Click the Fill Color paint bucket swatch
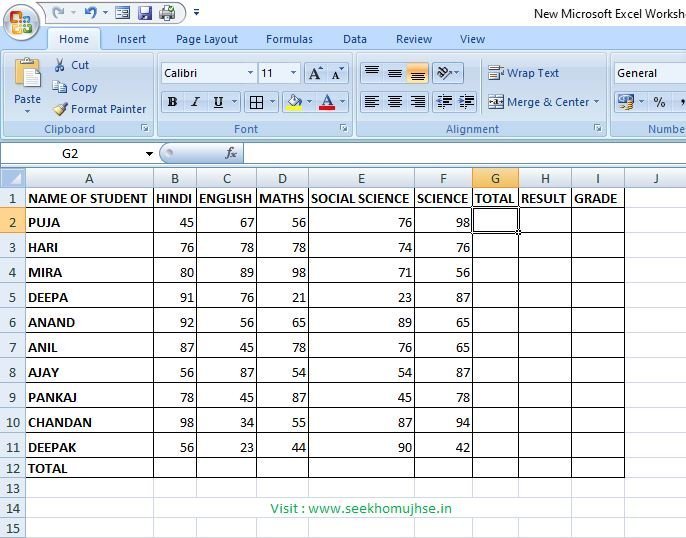Screen dimensions: 686x538 294,102
